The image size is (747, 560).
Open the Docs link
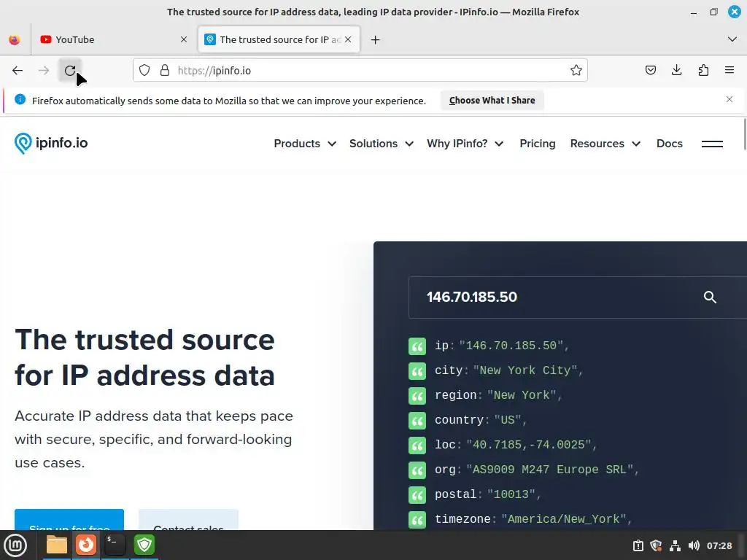(x=670, y=144)
